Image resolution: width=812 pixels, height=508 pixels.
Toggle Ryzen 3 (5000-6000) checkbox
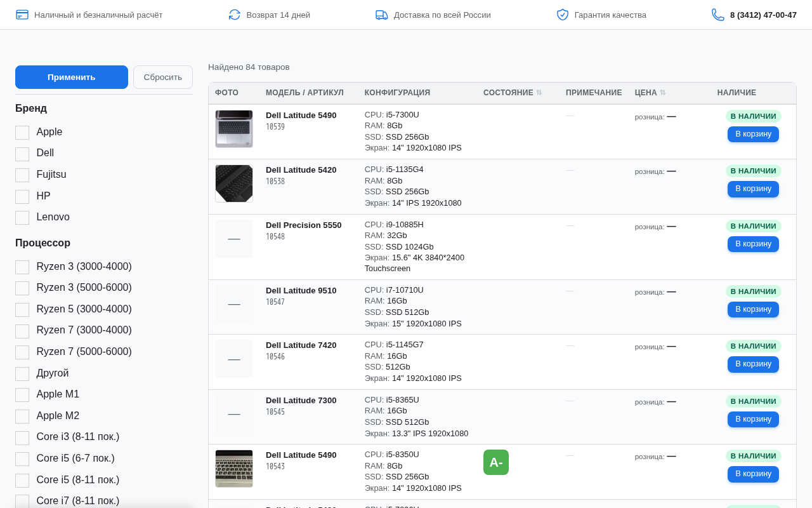(22, 288)
